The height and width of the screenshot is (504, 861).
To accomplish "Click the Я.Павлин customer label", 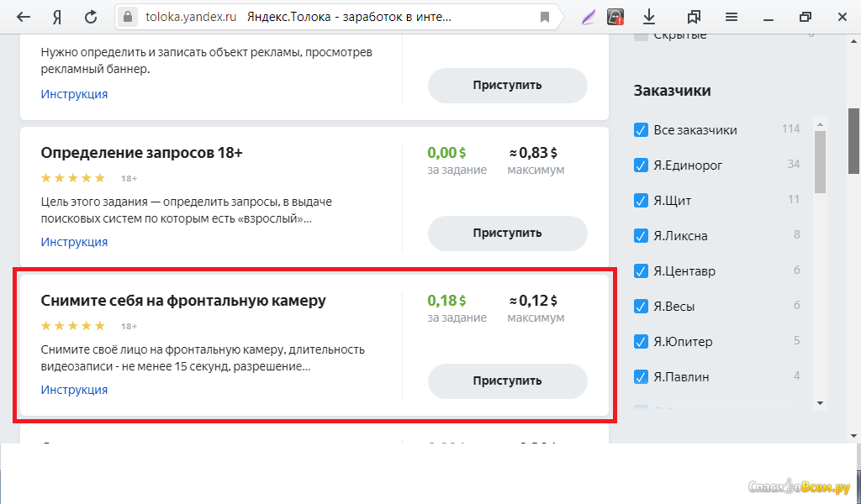I will click(x=681, y=377).
